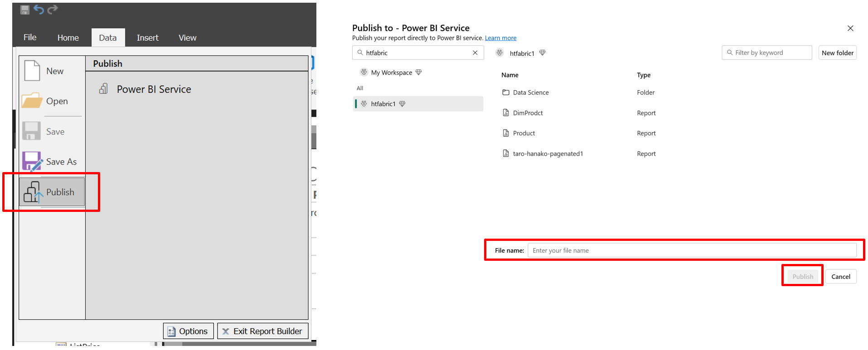Select the DimProdct report

coord(528,113)
